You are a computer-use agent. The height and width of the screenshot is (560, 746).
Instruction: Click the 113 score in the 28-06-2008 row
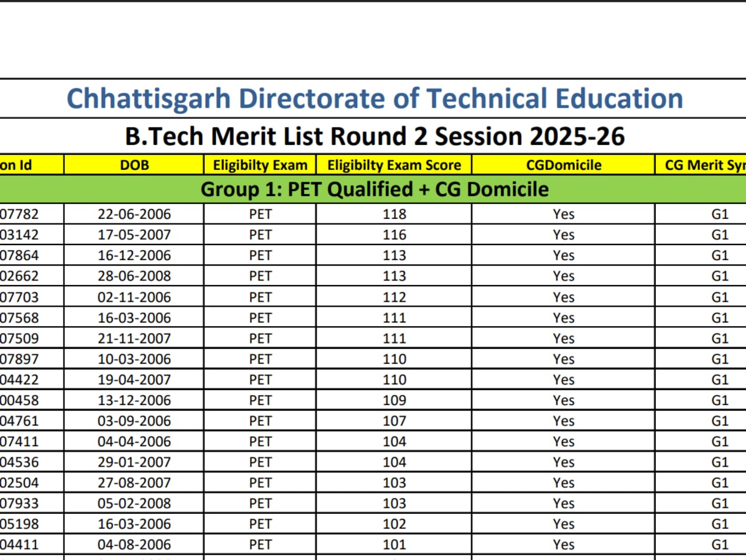(x=394, y=276)
